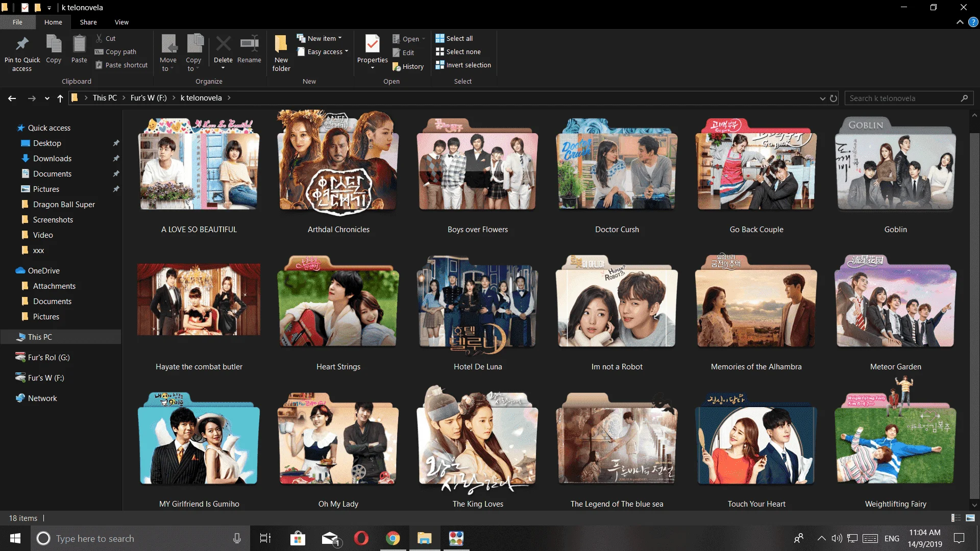Open file History from the ribbon

point(408,66)
